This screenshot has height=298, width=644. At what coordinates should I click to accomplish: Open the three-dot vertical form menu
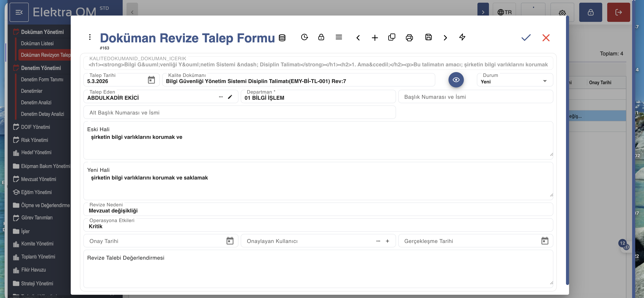tap(90, 37)
